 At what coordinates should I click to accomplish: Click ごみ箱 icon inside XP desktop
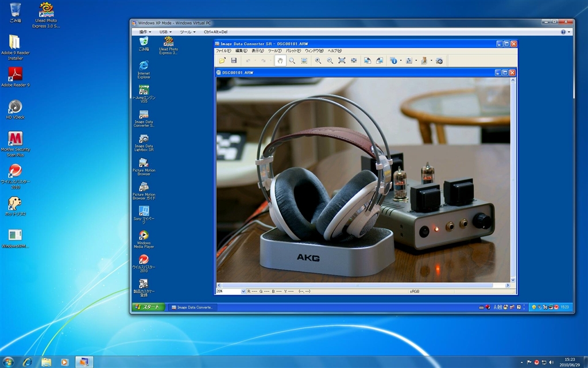(144, 44)
